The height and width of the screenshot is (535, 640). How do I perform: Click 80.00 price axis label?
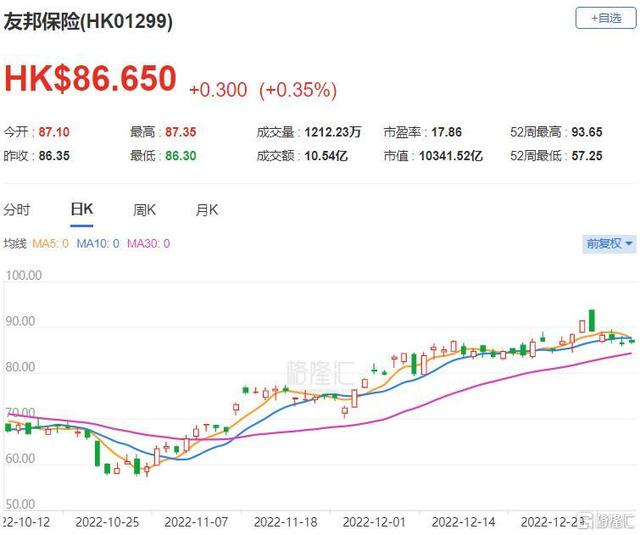[20, 367]
